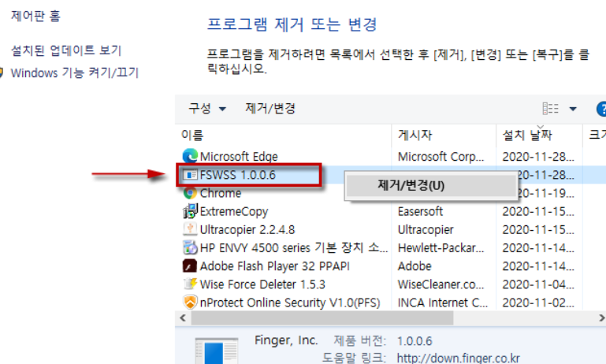Screen dimensions: 606x364
Task: Open the view options dropdown arrow
Action: point(573,109)
